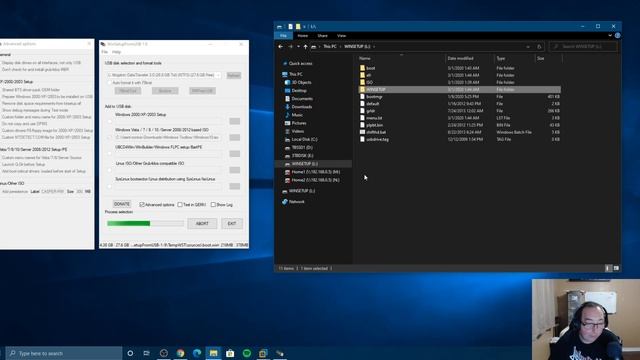Enable Test in QEMU checkbox

(180, 204)
